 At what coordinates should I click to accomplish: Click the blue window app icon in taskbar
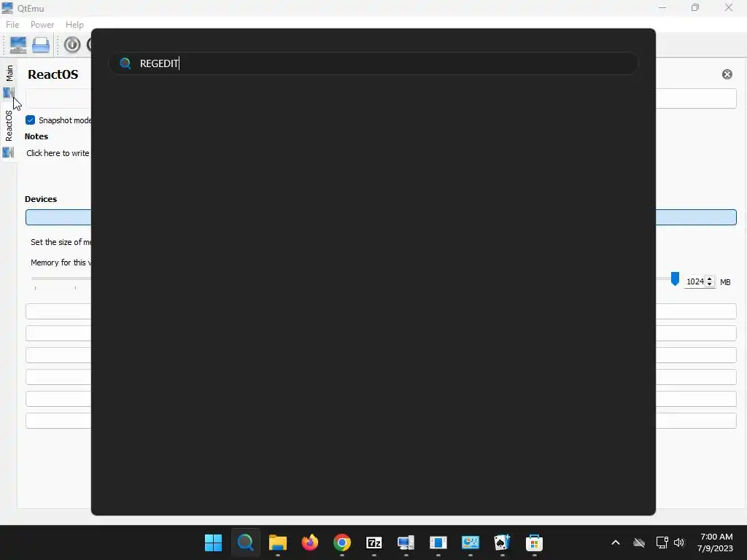(438, 542)
